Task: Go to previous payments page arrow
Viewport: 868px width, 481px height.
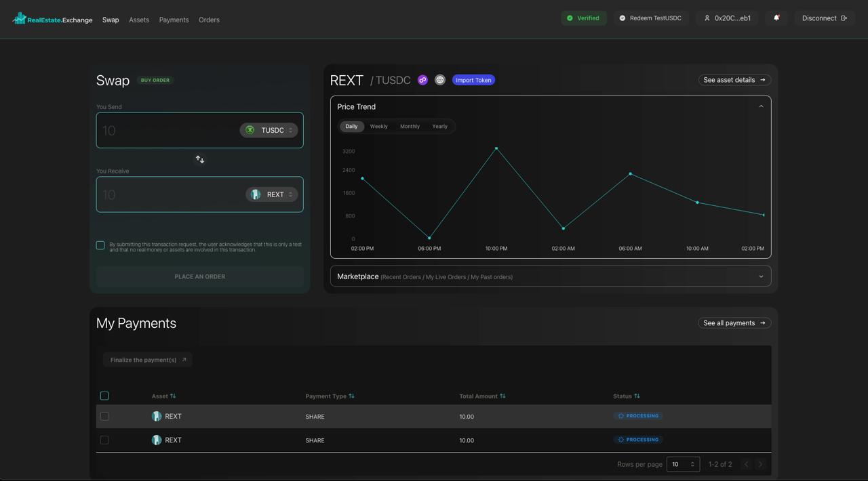Action: coord(746,464)
